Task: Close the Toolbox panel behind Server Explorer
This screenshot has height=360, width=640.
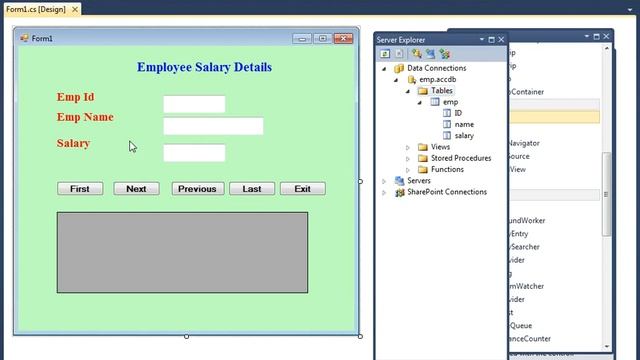Action: (606, 36)
